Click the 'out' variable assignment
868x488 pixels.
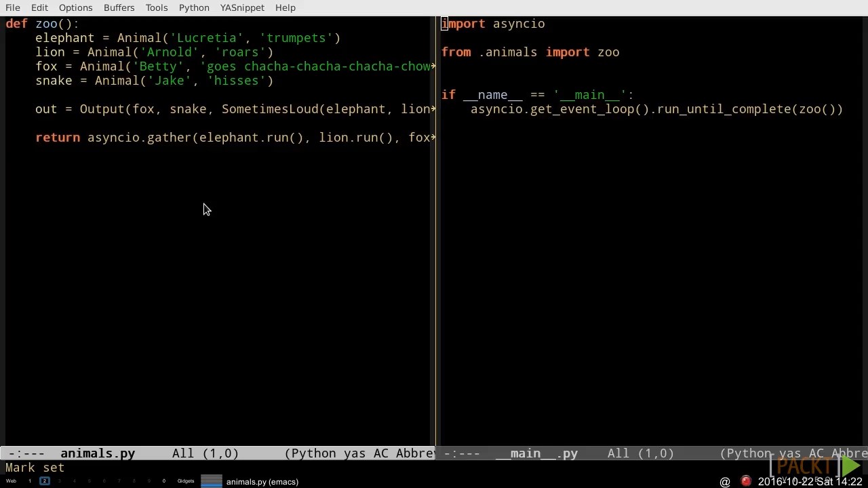[x=46, y=109]
